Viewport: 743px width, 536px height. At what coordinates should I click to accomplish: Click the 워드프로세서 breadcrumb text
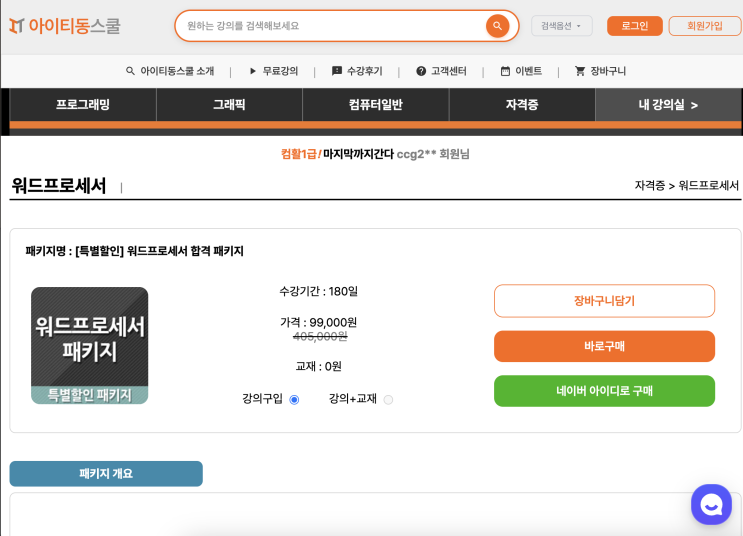click(708, 185)
